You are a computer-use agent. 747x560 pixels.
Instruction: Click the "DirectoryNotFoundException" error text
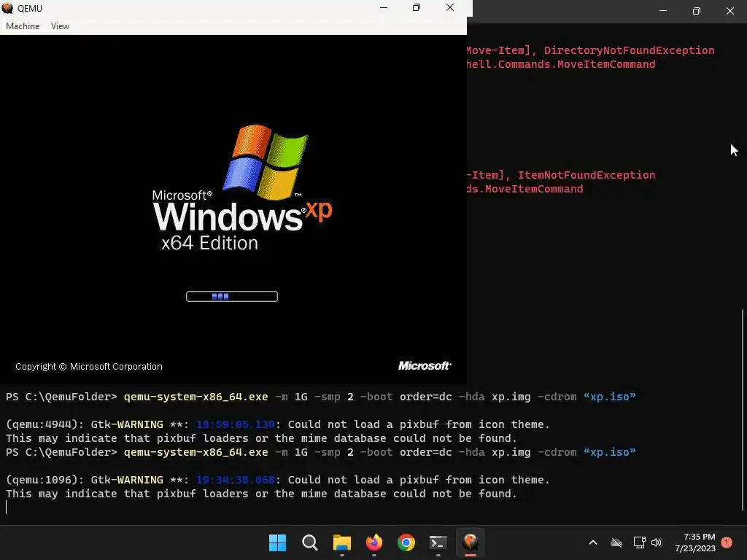(629, 50)
